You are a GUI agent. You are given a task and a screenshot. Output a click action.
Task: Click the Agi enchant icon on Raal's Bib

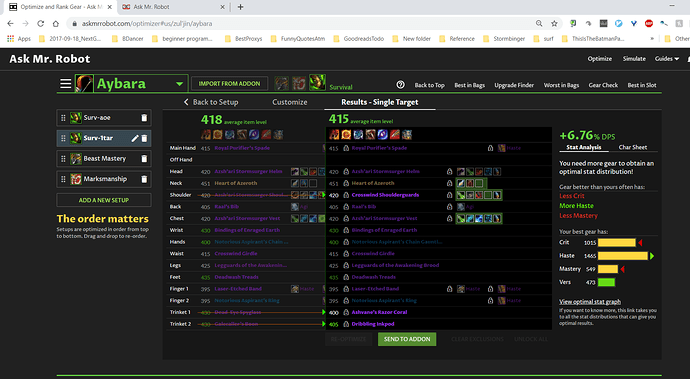(461, 206)
